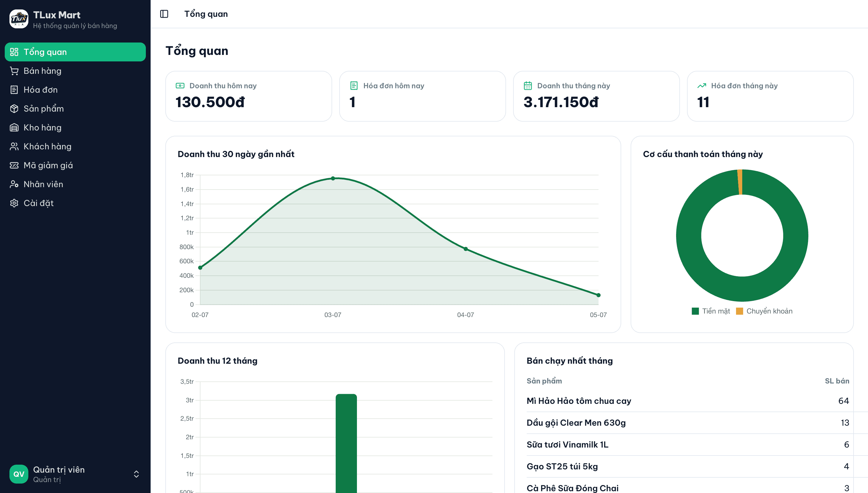The image size is (868, 493).
Task: Select the Nhân viên user-cog icon
Action: coord(14,184)
